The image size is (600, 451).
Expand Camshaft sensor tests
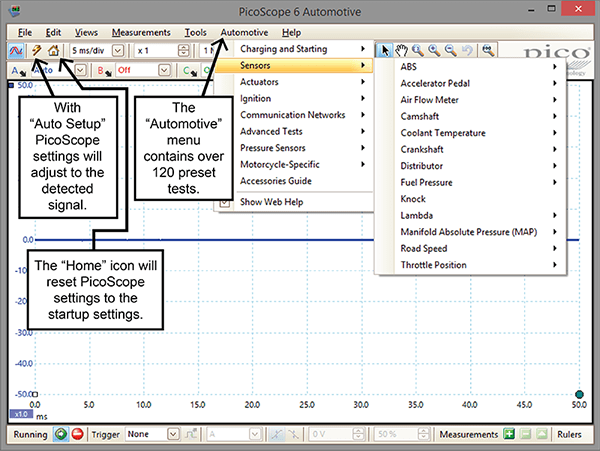tap(470, 116)
